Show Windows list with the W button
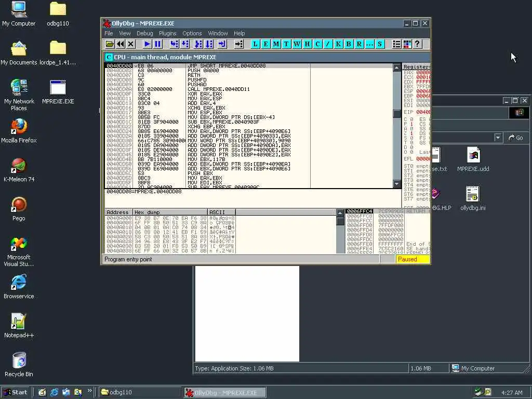Viewport: 532px width, 399px height. tap(297, 44)
